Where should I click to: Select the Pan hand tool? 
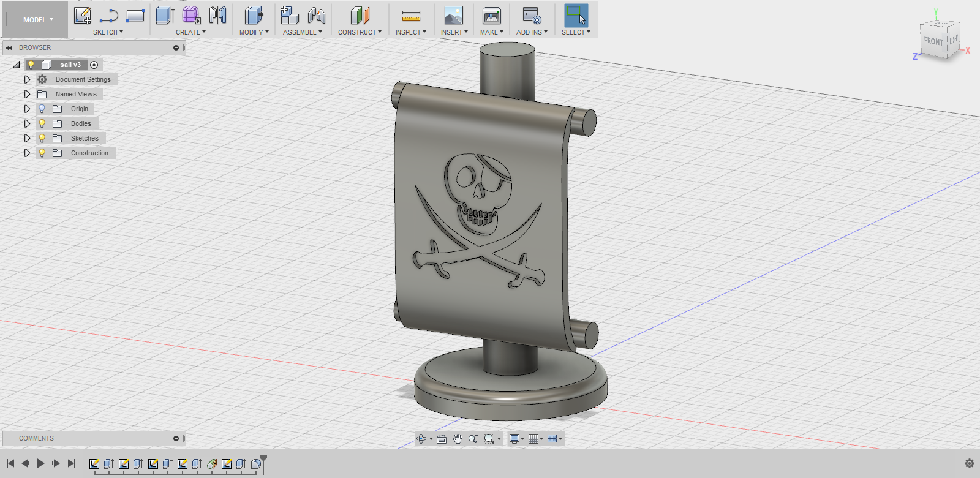(x=457, y=438)
